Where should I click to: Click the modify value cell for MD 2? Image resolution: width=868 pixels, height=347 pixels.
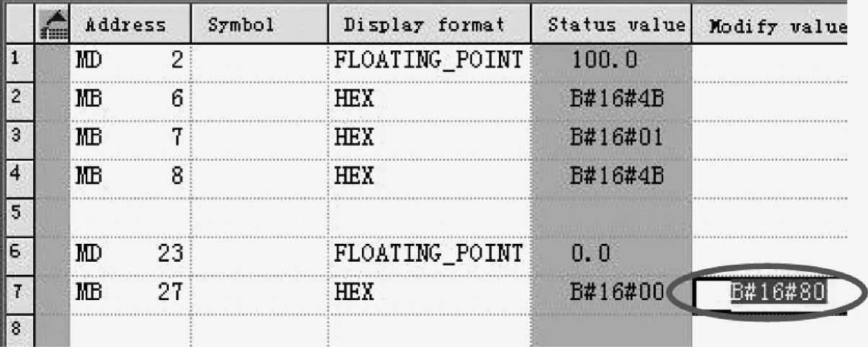coord(779,61)
